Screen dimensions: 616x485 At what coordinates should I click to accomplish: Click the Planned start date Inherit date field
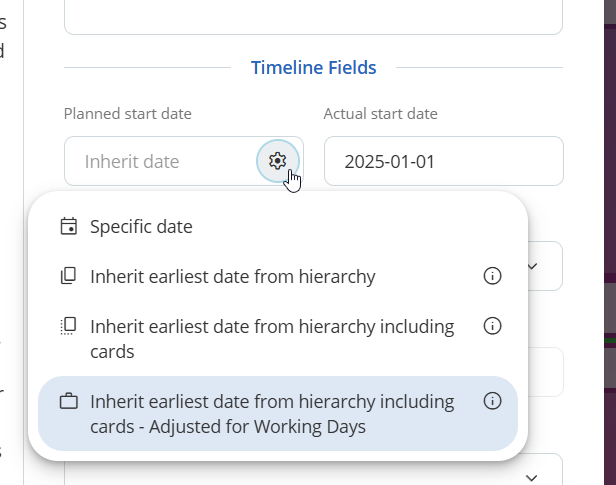pyautogui.click(x=161, y=161)
